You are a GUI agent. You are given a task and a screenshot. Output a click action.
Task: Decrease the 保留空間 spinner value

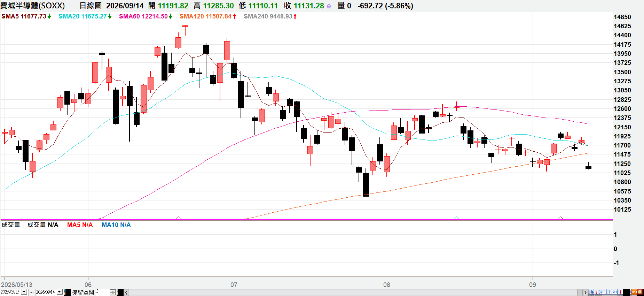pyautogui.click(x=113, y=294)
